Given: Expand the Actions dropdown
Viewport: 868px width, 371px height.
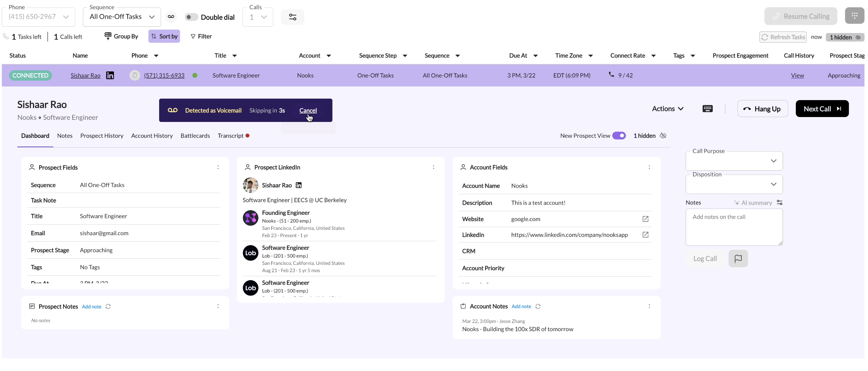Looking at the screenshot, I should point(668,109).
